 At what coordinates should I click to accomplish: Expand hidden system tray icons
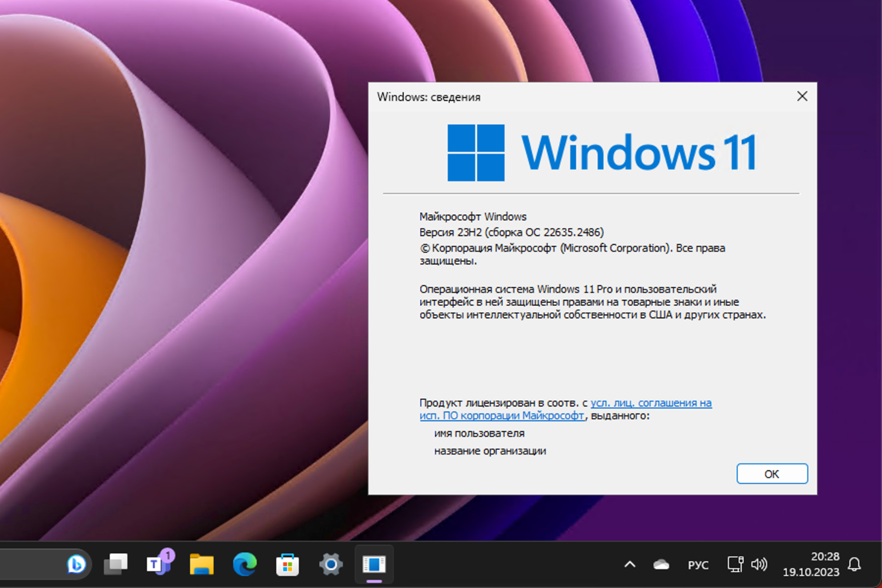pyautogui.click(x=631, y=565)
